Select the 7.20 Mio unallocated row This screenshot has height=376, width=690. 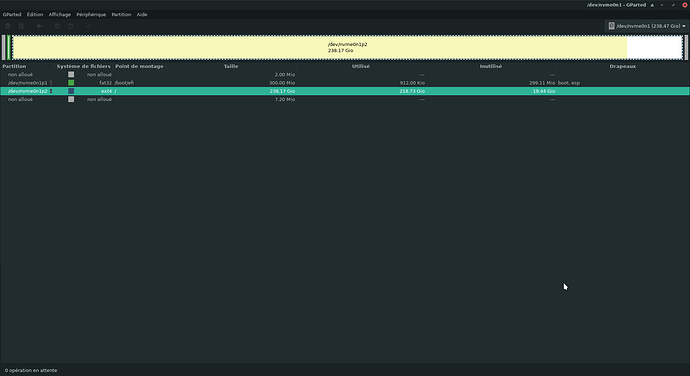coord(345,100)
